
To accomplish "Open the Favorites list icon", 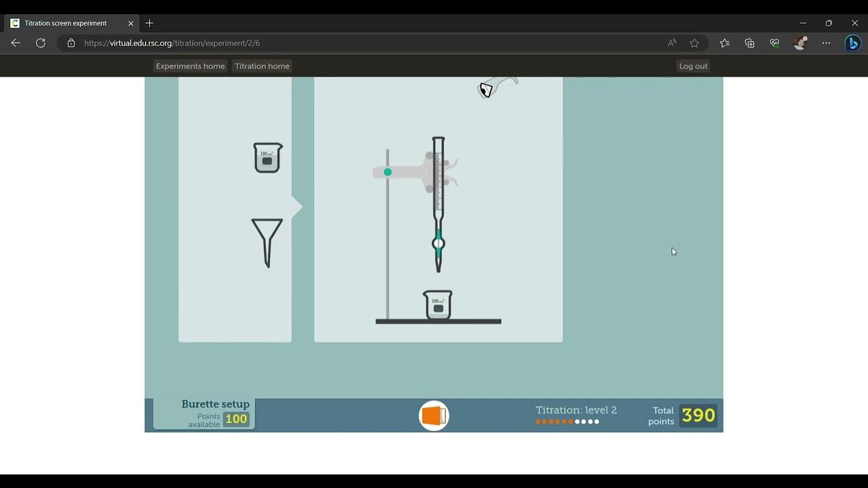I will pyautogui.click(x=724, y=43).
